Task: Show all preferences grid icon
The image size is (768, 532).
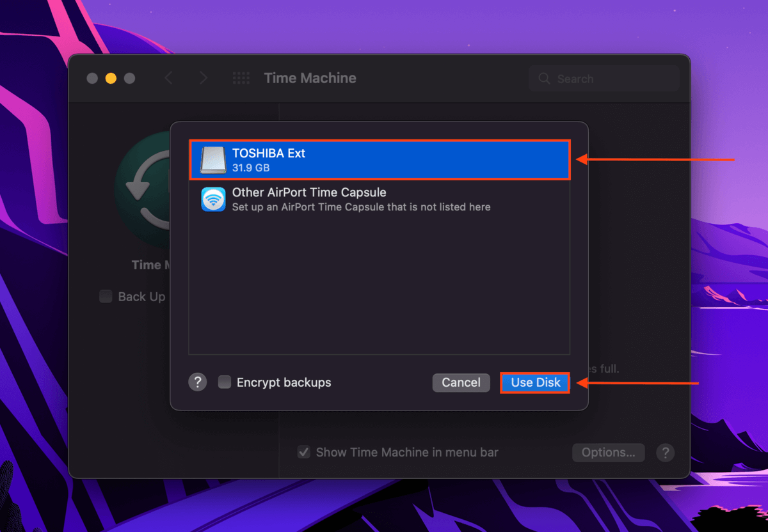Action: click(241, 78)
